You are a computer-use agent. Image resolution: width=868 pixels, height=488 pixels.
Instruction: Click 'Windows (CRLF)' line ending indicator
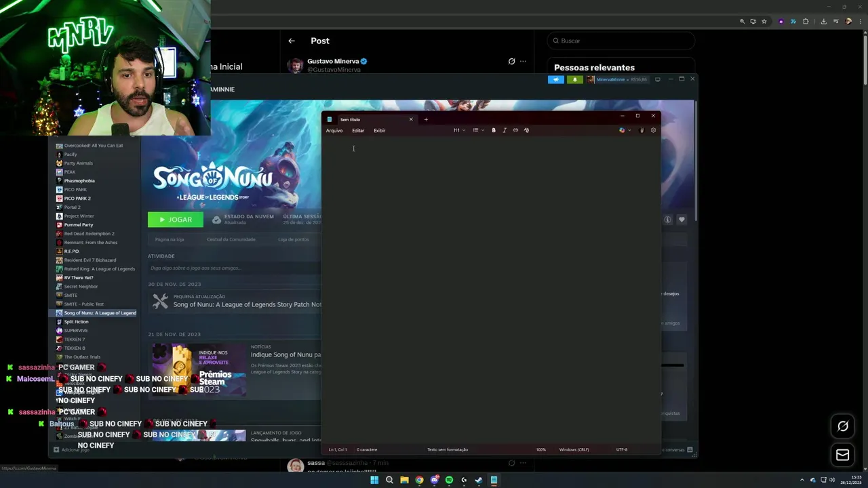(x=574, y=449)
